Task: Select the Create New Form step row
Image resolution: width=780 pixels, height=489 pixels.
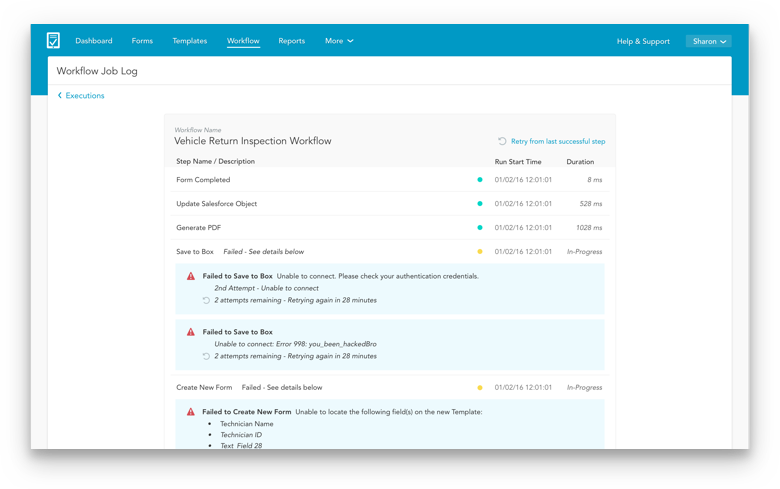Action: click(390, 387)
